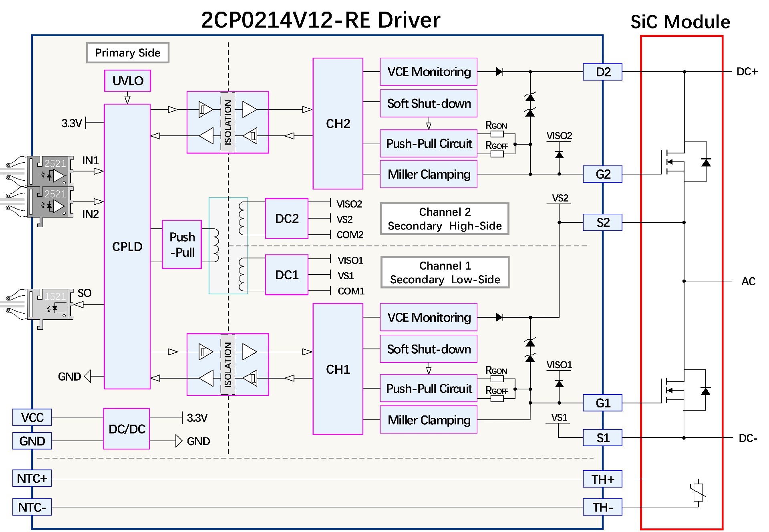Select the NTC+ terminal box

(x=32, y=478)
